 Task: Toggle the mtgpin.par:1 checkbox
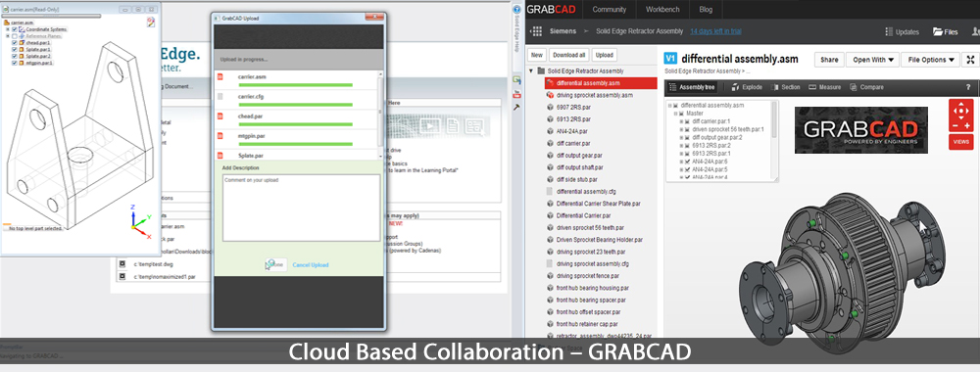click(15, 63)
